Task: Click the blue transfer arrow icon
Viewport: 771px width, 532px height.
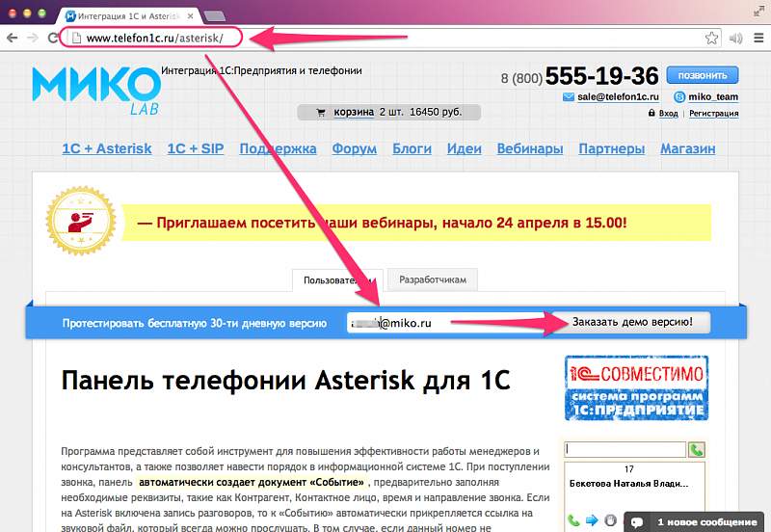Action: coord(592,520)
